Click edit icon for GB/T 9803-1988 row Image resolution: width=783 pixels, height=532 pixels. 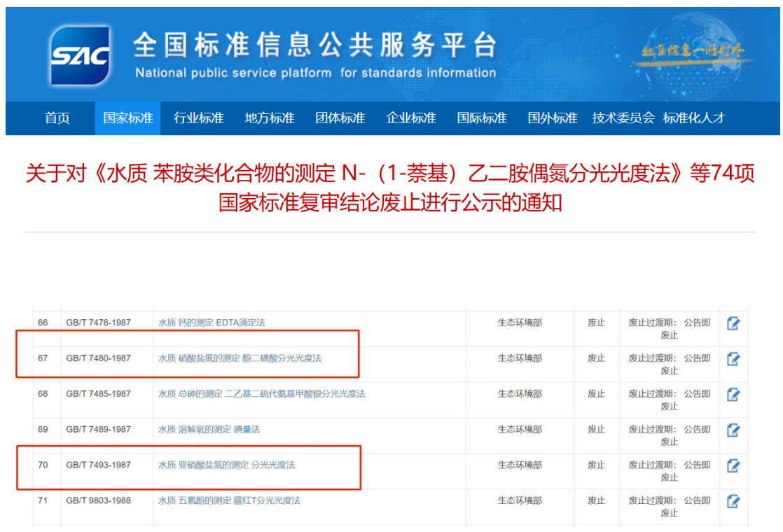[x=733, y=501]
